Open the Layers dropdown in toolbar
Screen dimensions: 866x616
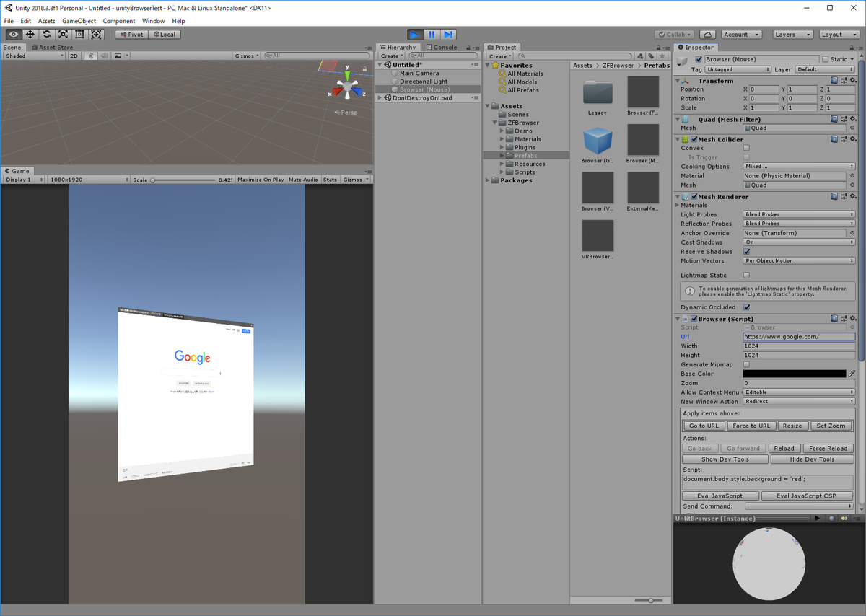(x=792, y=34)
